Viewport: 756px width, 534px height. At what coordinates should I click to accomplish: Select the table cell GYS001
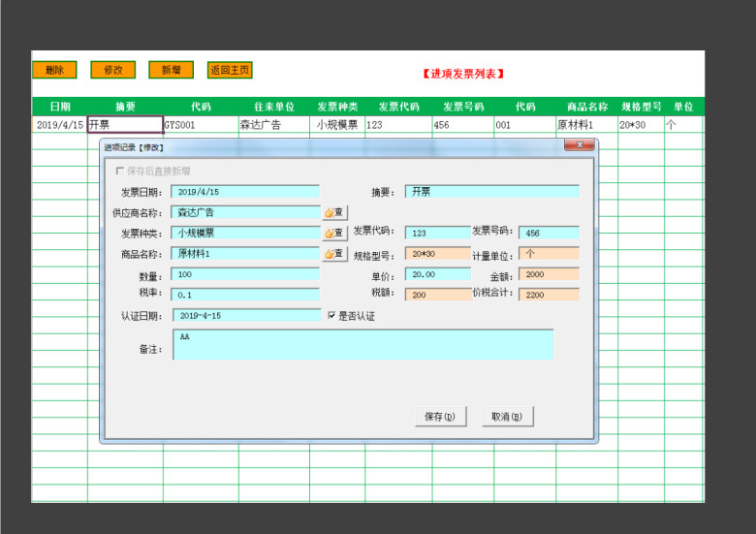201,125
